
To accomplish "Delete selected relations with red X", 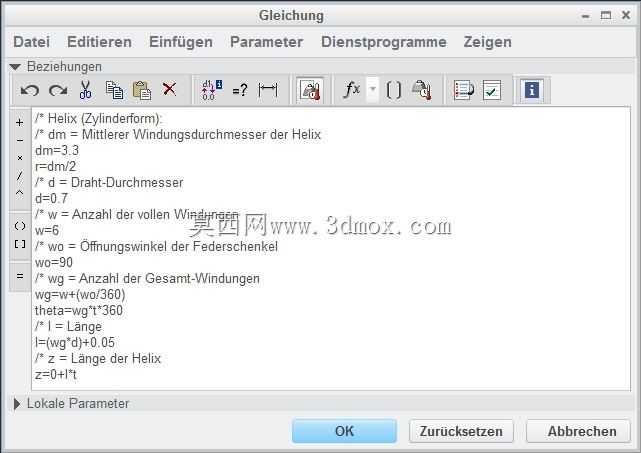I will (x=169, y=89).
